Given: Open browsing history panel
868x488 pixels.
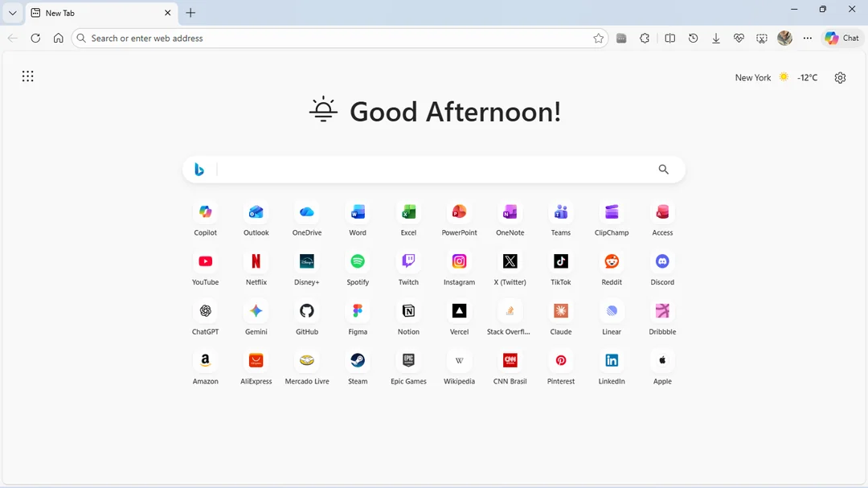Looking at the screenshot, I should (693, 39).
